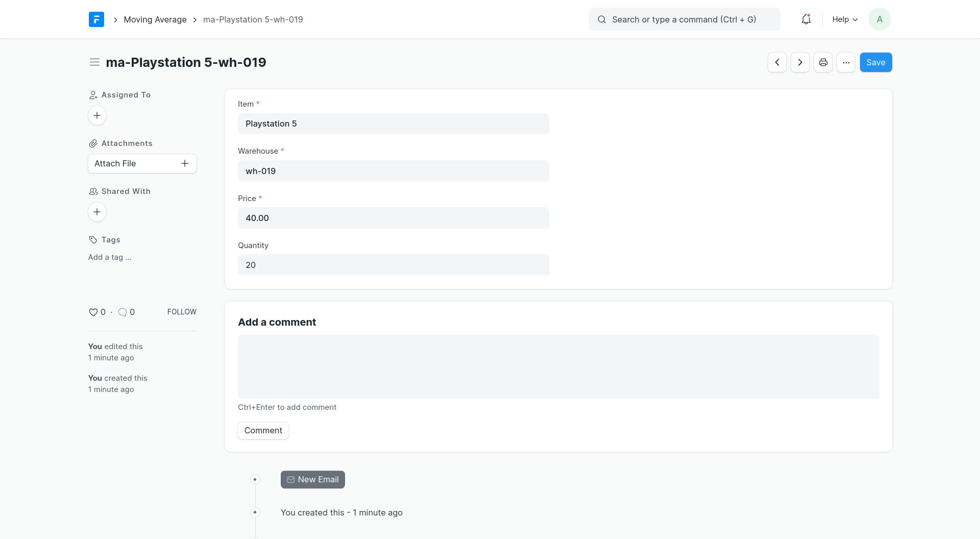Click the Add a comment heading

click(277, 322)
